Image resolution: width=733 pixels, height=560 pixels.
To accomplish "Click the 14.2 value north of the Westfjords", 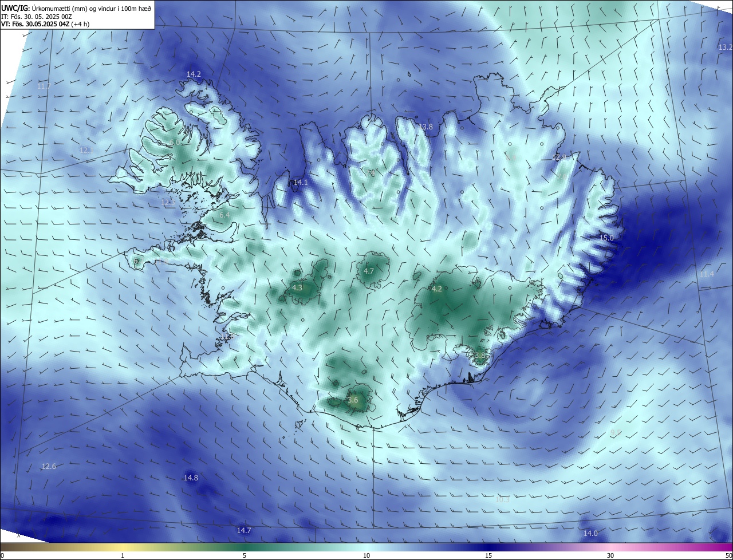I will (x=194, y=74).
